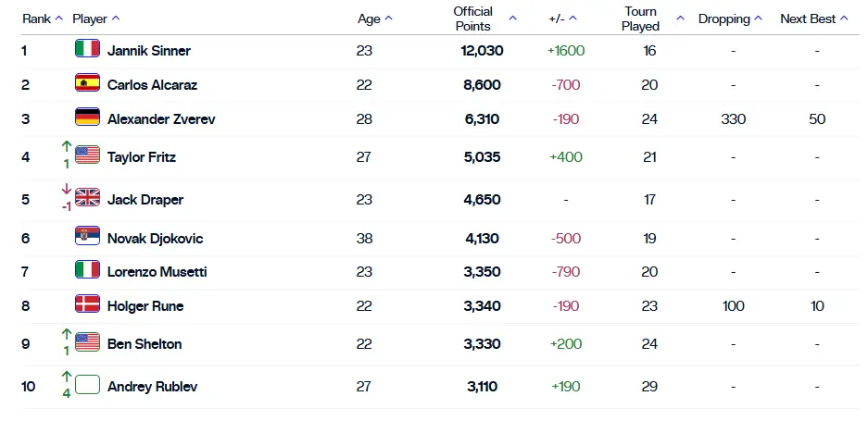Click Carlos Alcaraz's Spanish flag icon
Viewport: 868px width, 421px height.
tap(87, 83)
